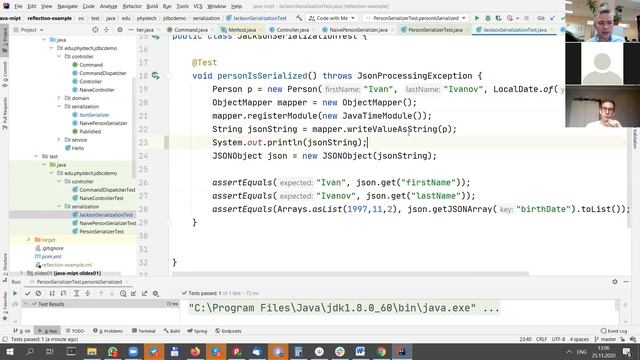
Task: Open File Explorer from the taskbar
Action: pos(92,351)
